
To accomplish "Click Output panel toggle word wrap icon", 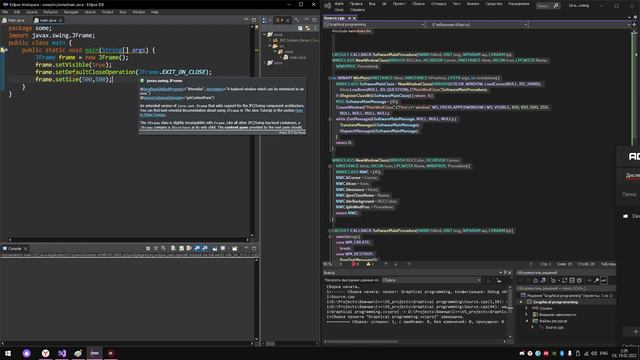I will [499, 280].
